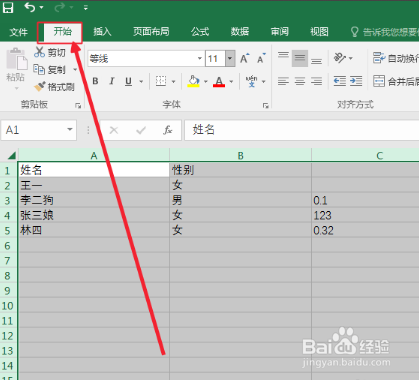Viewport: 419px width, 380px height.
Task: Click the Undo arrow icon
Action: 30,7
